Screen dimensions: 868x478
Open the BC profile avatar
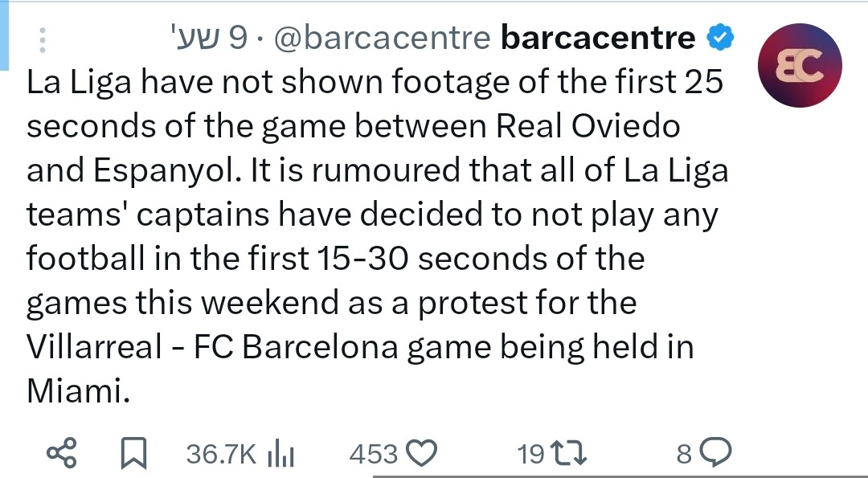coord(800,66)
